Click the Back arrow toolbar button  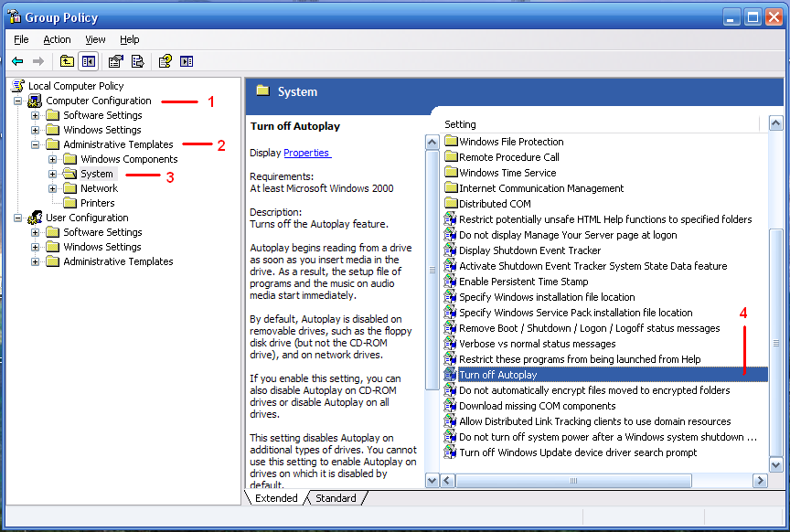pyautogui.click(x=17, y=61)
